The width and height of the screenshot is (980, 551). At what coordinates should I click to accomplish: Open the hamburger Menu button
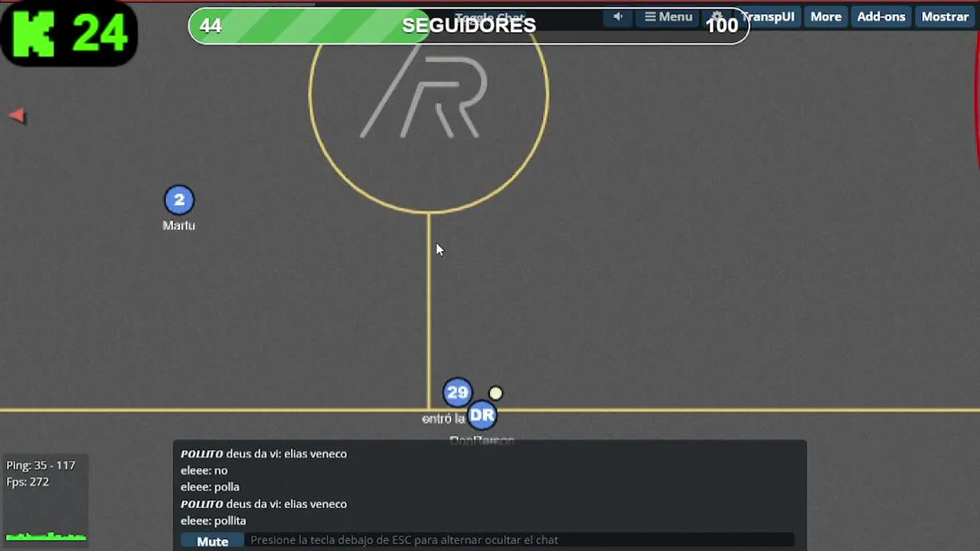point(668,16)
